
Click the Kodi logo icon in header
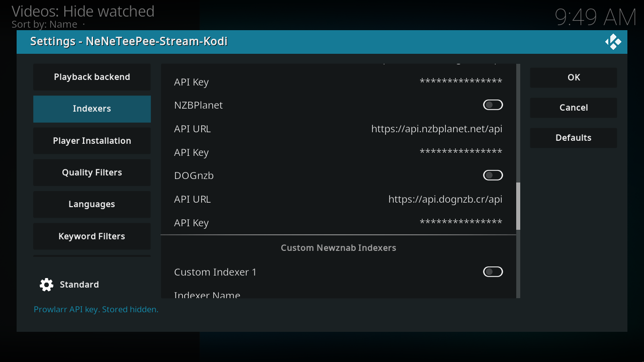(613, 42)
